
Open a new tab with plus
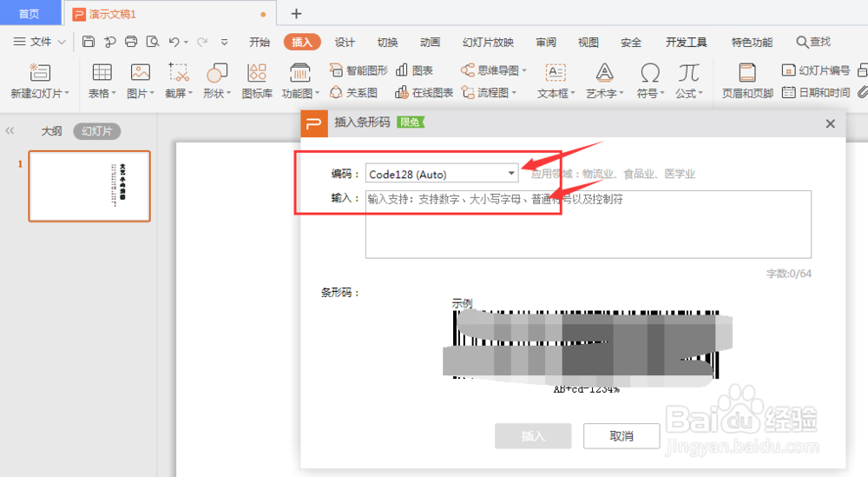pos(296,13)
